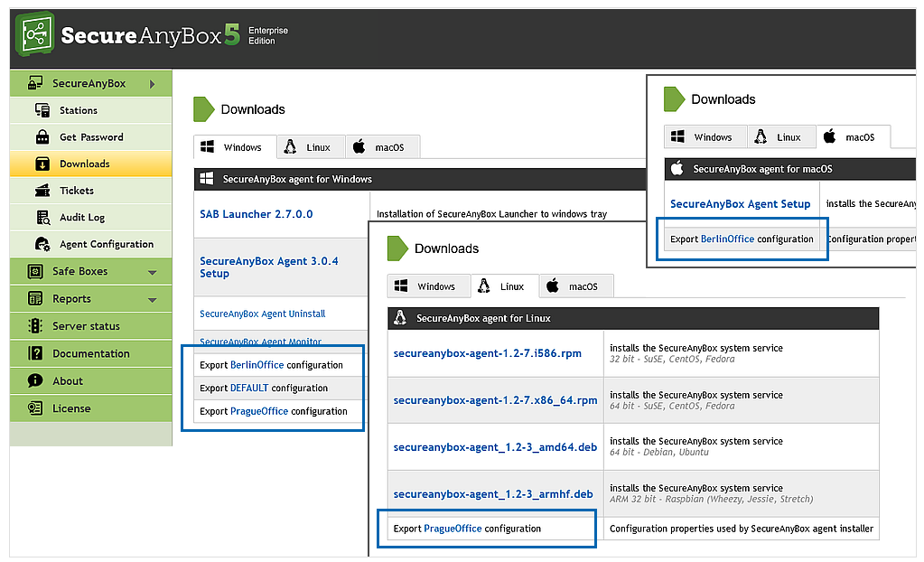Click penguin icon in agent for Linux header
Viewport: 924px width, 562px height.
tap(400, 318)
